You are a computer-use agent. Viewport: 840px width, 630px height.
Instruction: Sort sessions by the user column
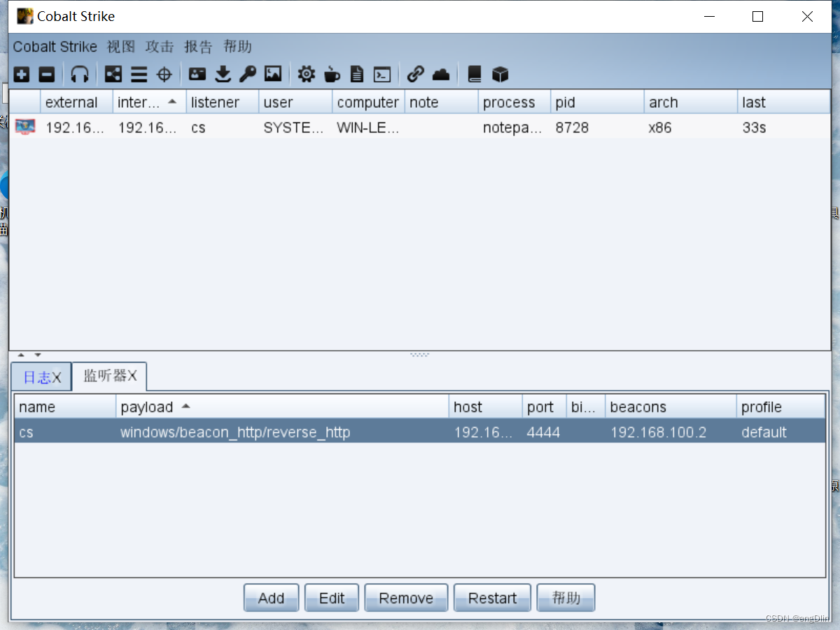pos(295,102)
